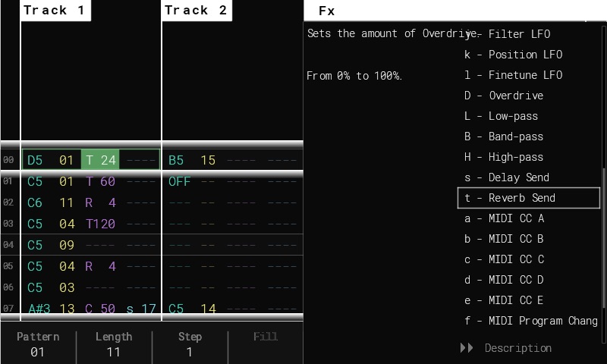
Task: Click the Length 11 control
Action: point(114,344)
